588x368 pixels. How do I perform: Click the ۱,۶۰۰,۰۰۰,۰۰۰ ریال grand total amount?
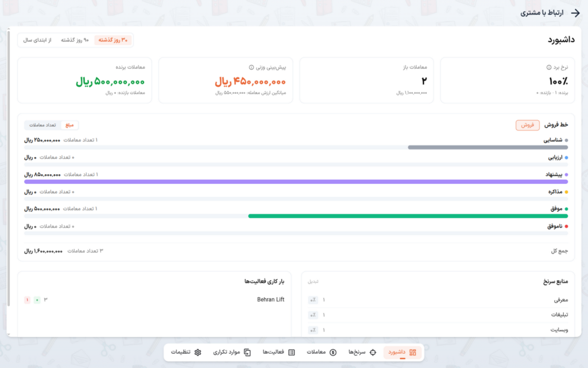click(43, 251)
